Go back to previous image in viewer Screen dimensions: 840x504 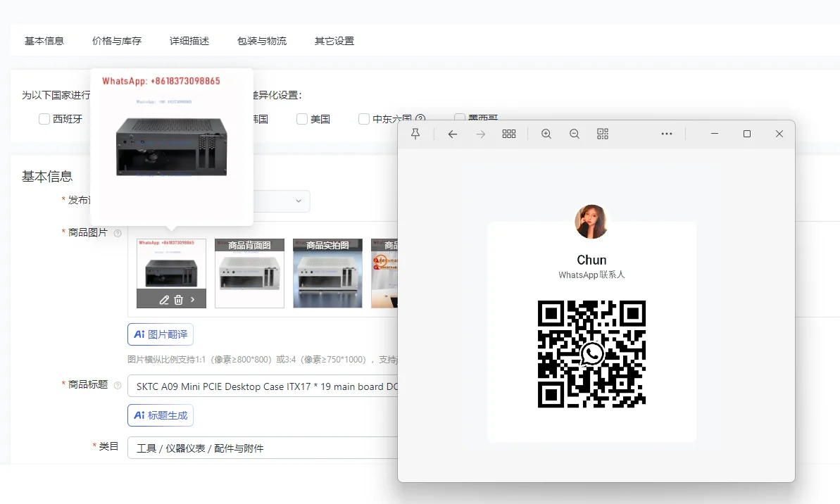[x=453, y=134]
